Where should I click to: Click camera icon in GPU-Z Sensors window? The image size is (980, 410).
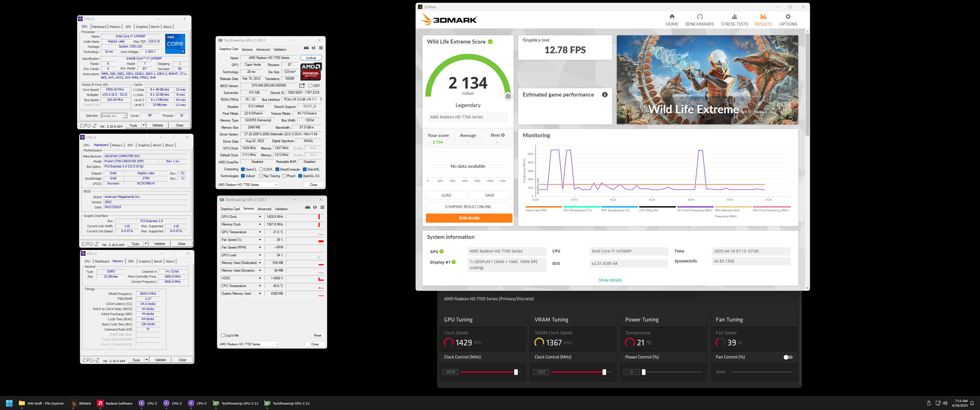click(x=307, y=207)
